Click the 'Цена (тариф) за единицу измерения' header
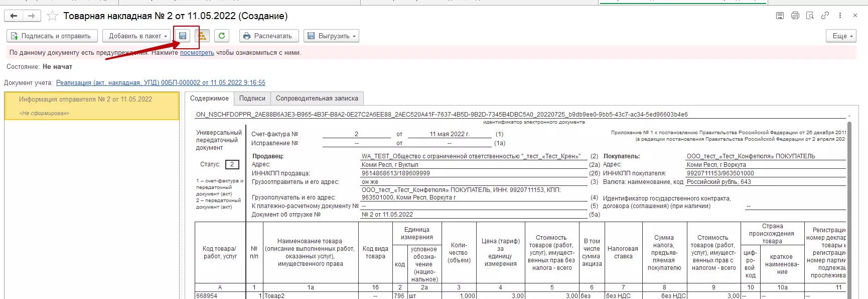Image resolution: width=868 pixels, height=299 pixels. click(500, 252)
